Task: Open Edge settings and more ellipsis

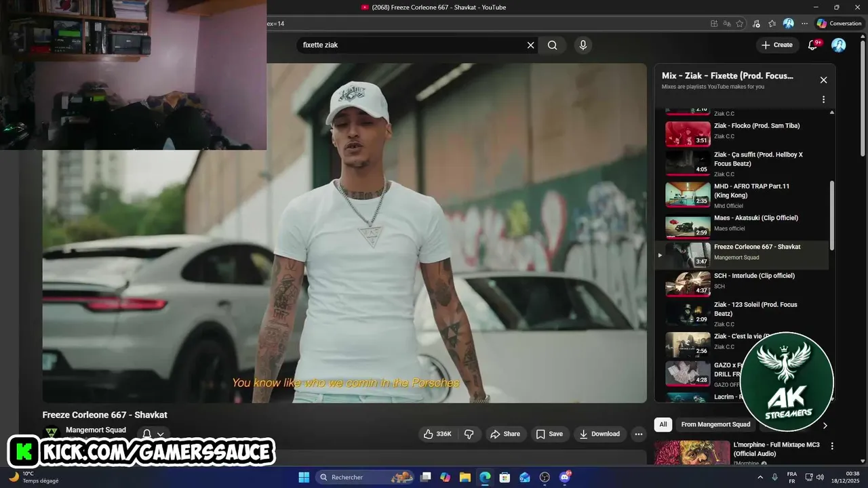Action: pos(804,24)
